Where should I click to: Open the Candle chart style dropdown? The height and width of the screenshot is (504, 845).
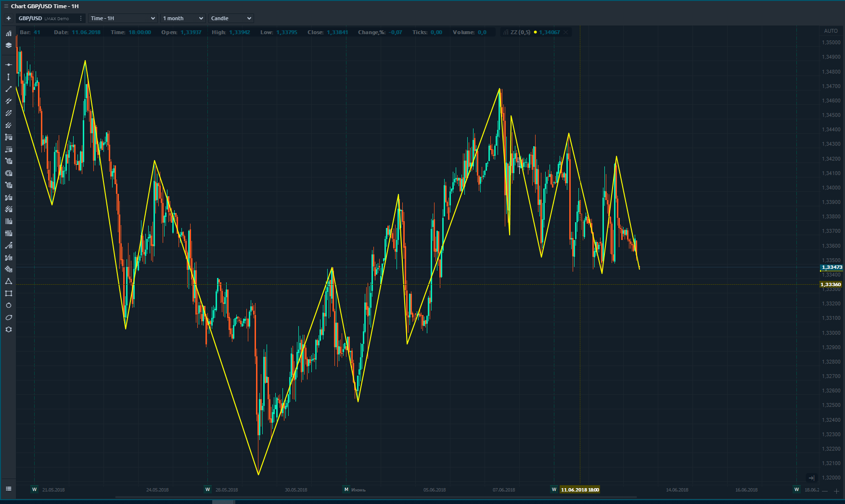pyautogui.click(x=231, y=18)
